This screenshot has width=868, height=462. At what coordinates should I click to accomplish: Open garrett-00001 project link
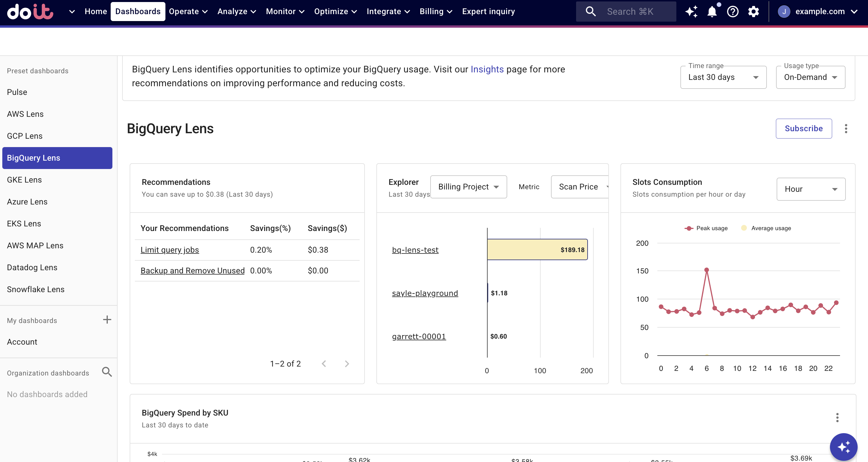tap(419, 336)
